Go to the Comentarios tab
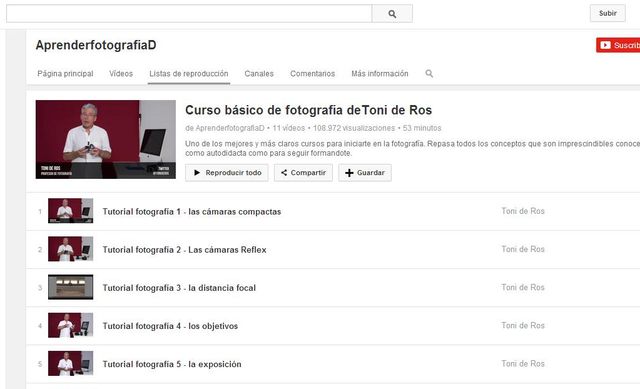This screenshot has height=389, width=640. pyautogui.click(x=312, y=73)
